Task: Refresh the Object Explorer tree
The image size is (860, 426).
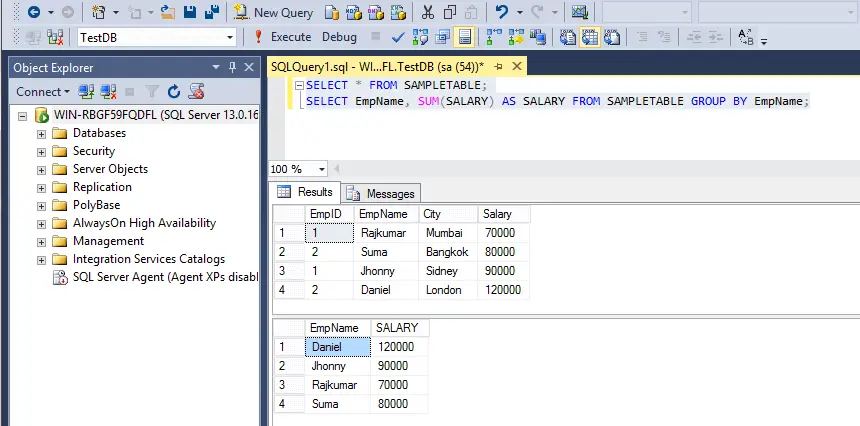Action: pos(174,92)
